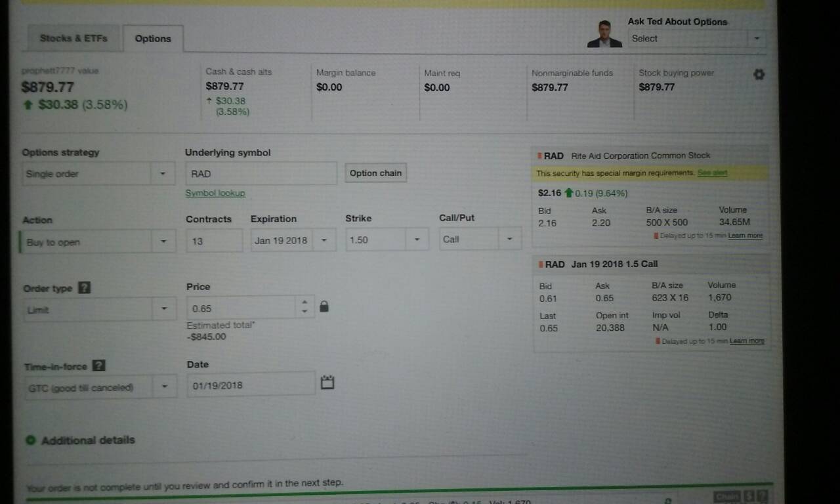The width and height of the screenshot is (840, 504).
Task: Click the Option chain button
Action: click(x=375, y=173)
